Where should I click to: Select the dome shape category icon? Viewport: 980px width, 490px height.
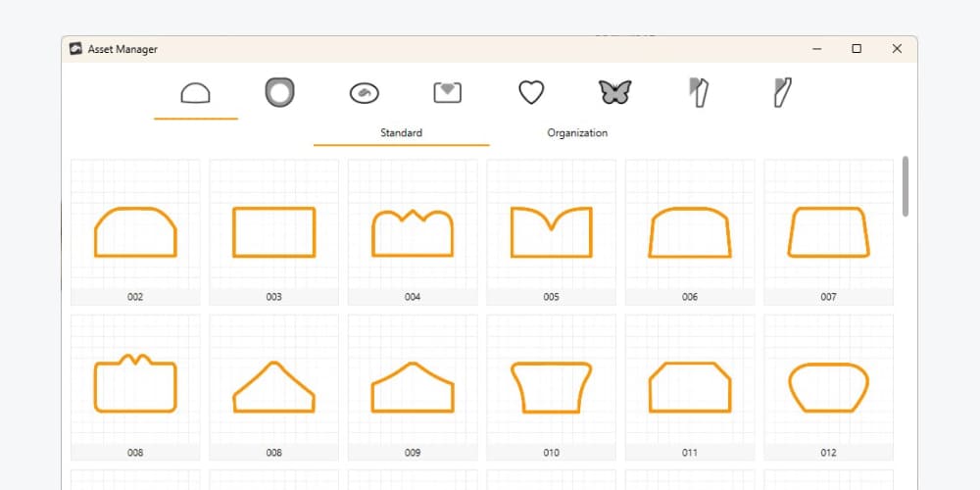[x=196, y=93]
